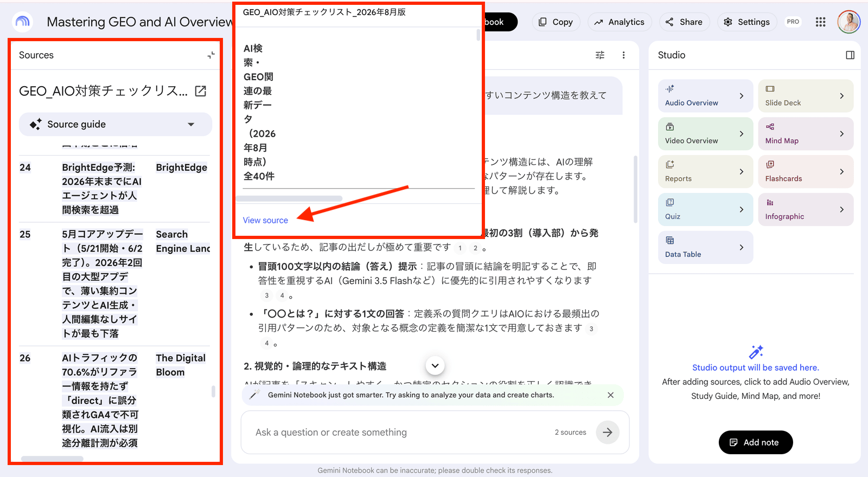Expand Reports options chevron
The image size is (868, 477).
[x=742, y=172]
